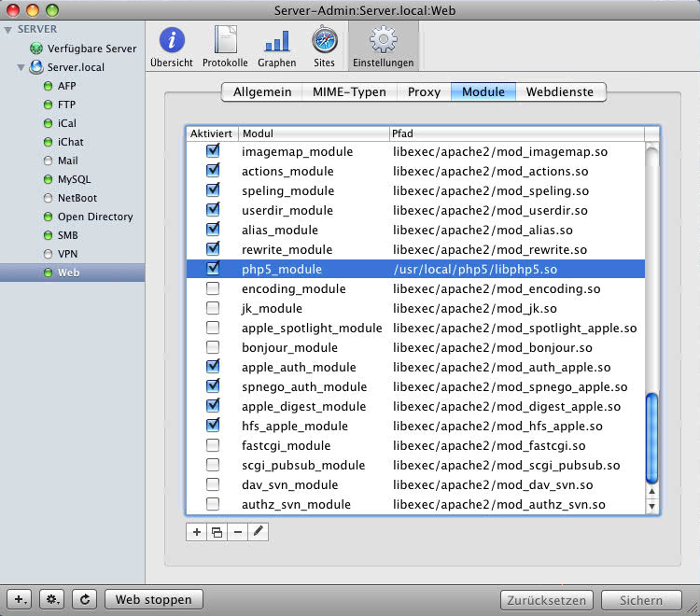Select the Einstellungen gear icon

click(x=383, y=41)
